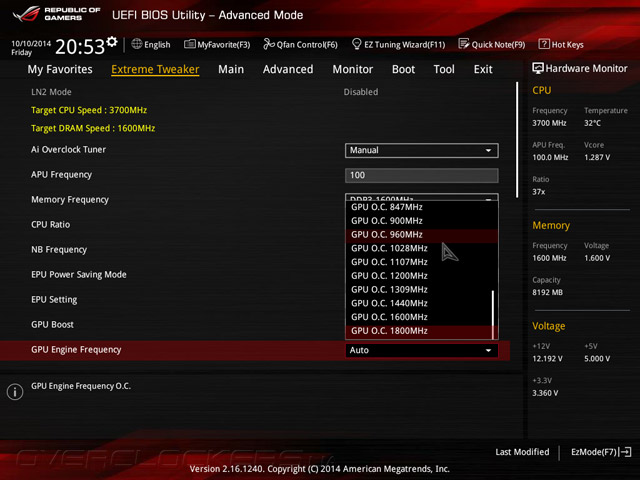Click the settings gear next to the clock
The image size is (640, 480).
tap(112, 41)
